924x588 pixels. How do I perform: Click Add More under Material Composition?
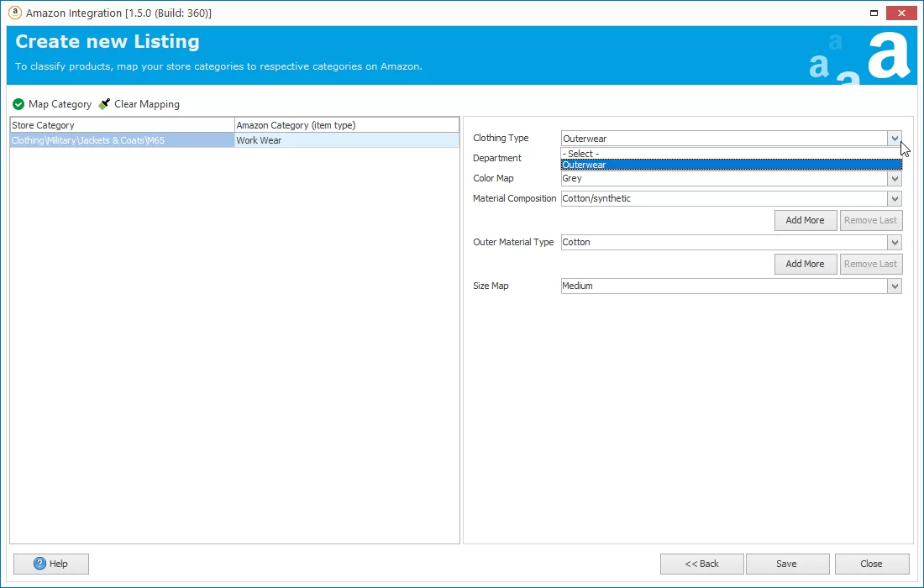(x=805, y=220)
